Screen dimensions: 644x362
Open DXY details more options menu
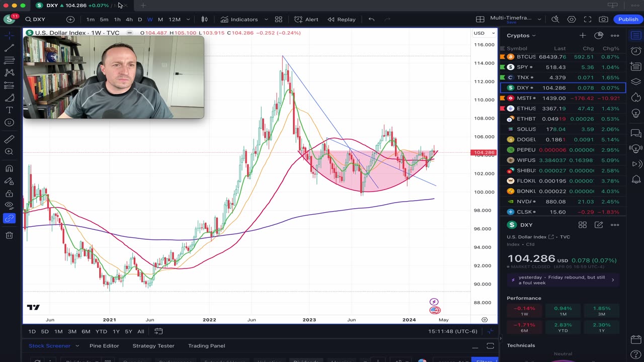615,225
